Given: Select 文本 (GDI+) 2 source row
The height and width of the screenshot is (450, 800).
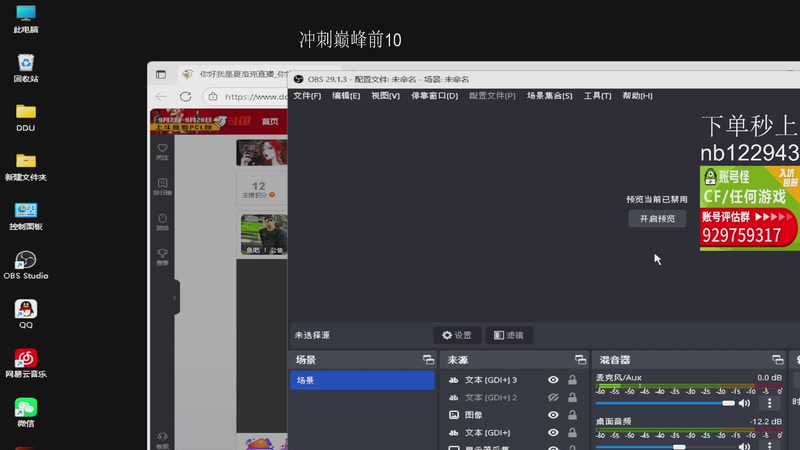Looking at the screenshot, I should click(512, 397).
